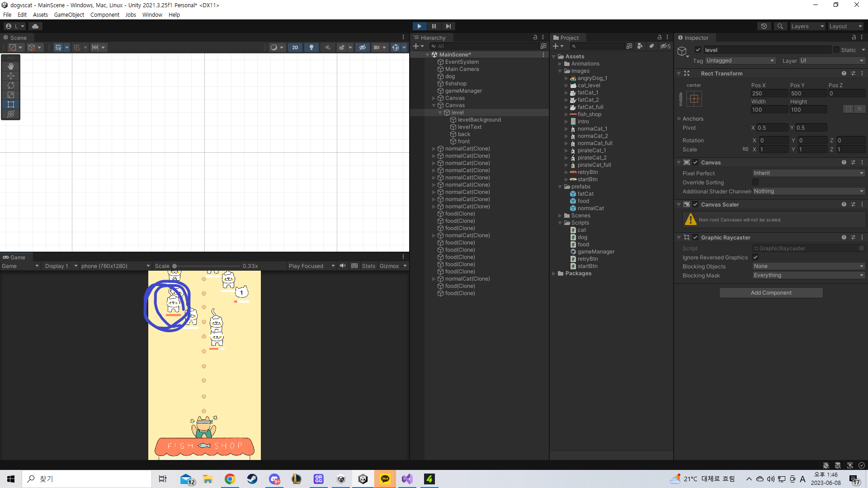Open the Blocking Objects dropdown
The image size is (868, 488).
(x=809, y=266)
